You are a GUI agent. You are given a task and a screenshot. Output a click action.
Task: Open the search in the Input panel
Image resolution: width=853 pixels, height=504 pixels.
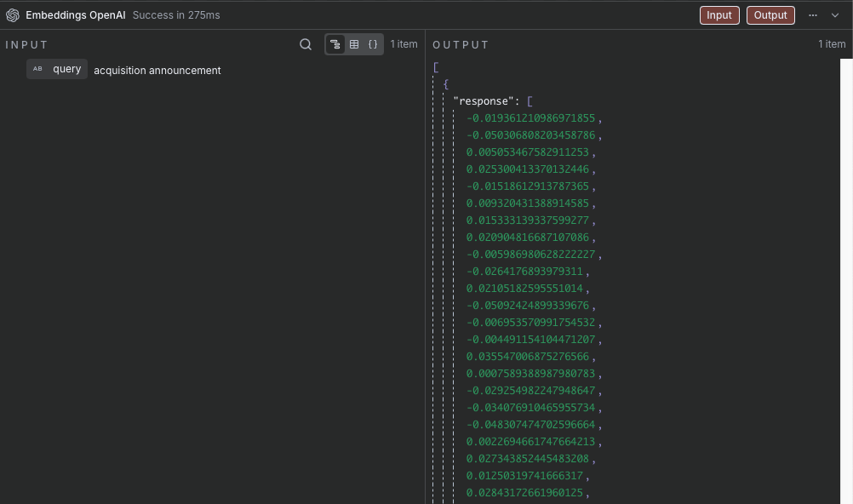(x=306, y=44)
